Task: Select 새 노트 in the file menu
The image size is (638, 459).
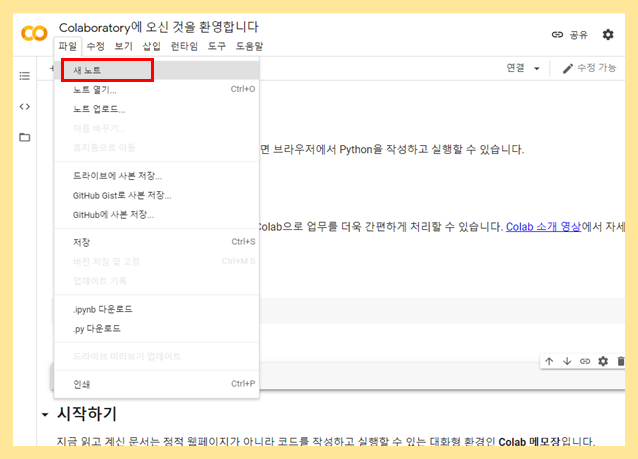Action: coord(157,70)
